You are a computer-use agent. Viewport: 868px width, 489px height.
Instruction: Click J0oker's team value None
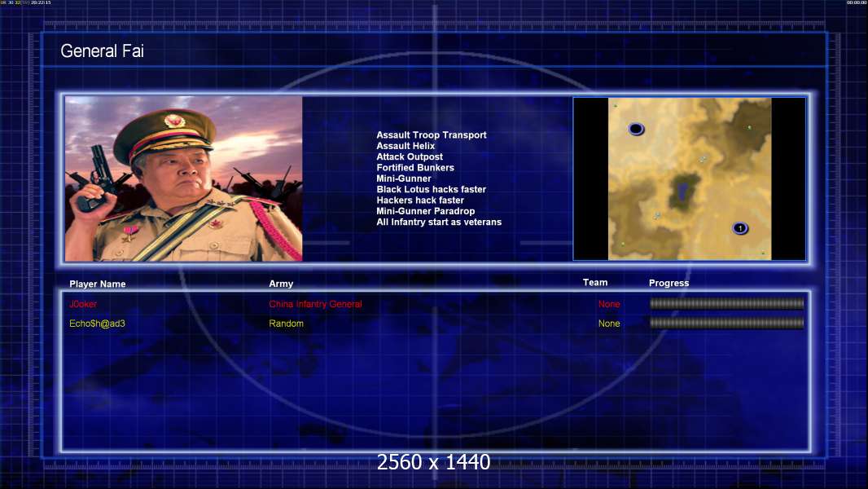coord(609,304)
